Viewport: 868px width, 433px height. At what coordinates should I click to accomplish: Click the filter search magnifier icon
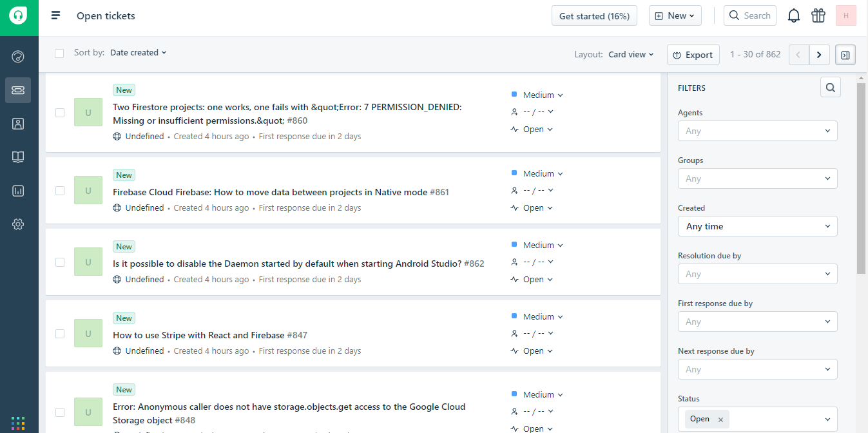(831, 87)
